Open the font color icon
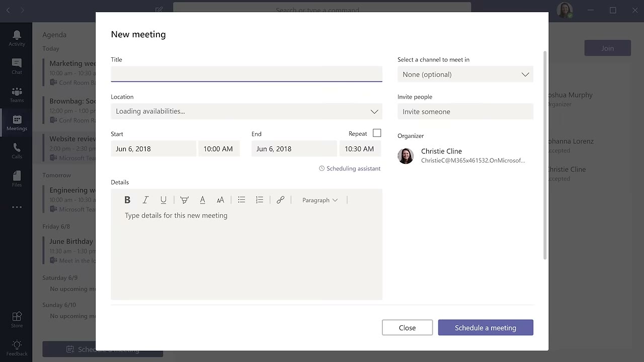Screen dimensions: 644x362 tap(202, 200)
